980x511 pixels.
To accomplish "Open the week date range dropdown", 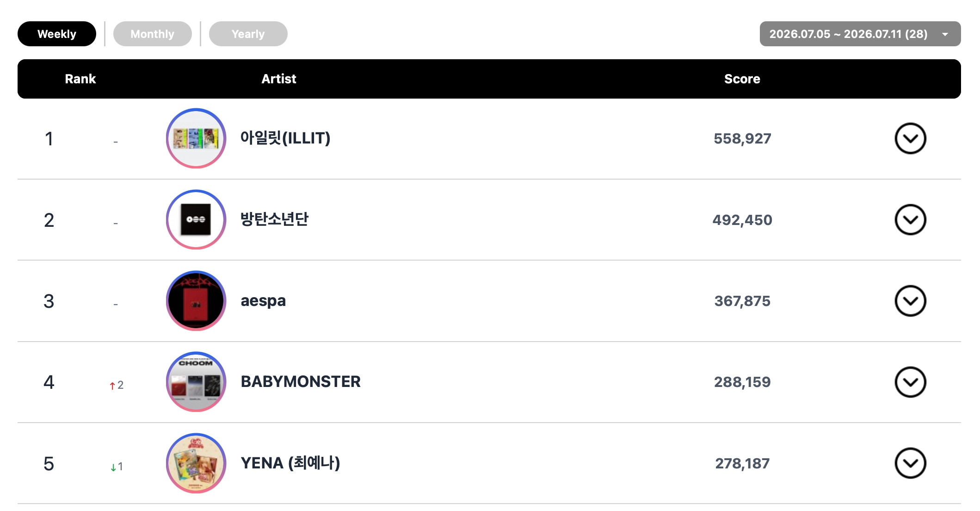I will [x=860, y=34].
